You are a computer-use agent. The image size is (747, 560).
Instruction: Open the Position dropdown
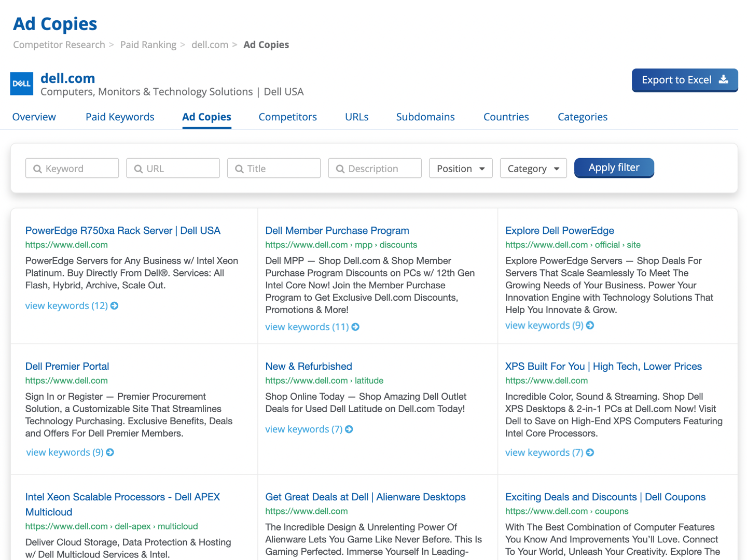coord(461,169)
